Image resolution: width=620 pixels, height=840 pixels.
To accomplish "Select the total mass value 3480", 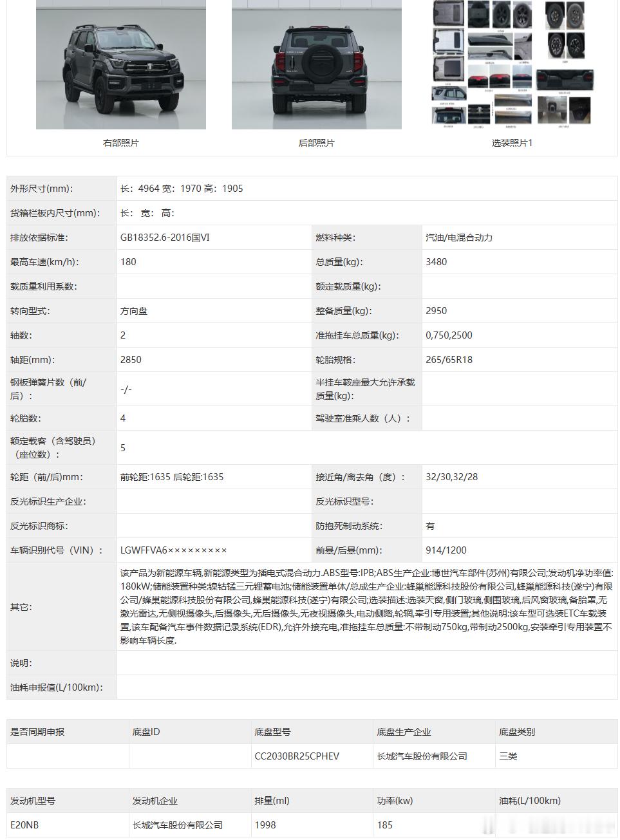I will click(x=436, y=262).
